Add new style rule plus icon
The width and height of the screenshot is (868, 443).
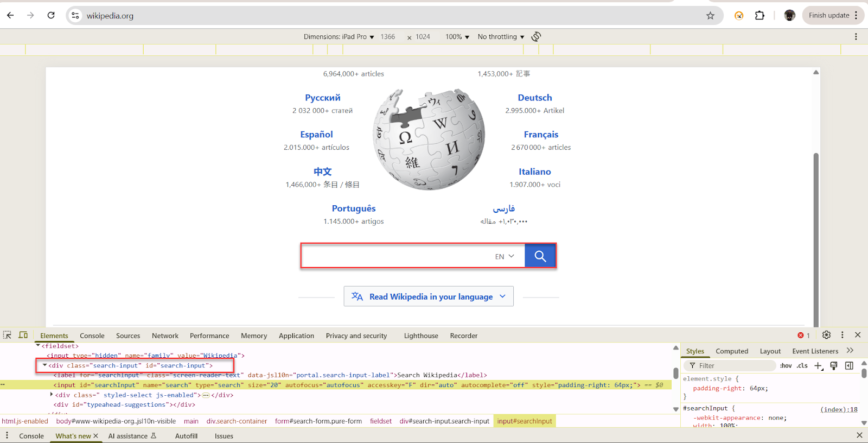point(818,366)
